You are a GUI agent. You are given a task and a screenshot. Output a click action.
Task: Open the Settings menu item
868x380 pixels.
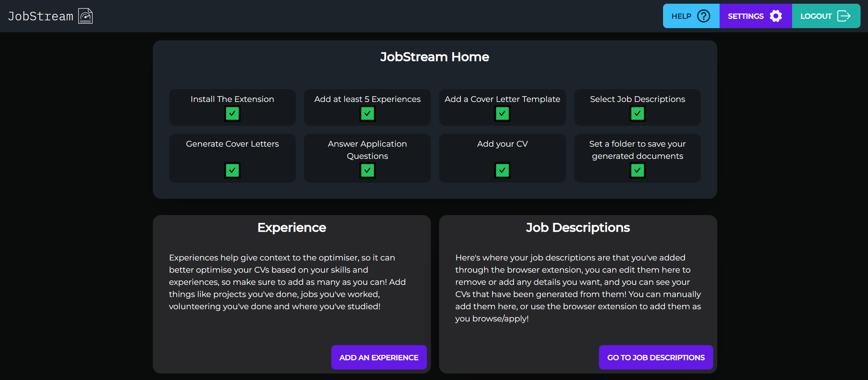[745, 16]
